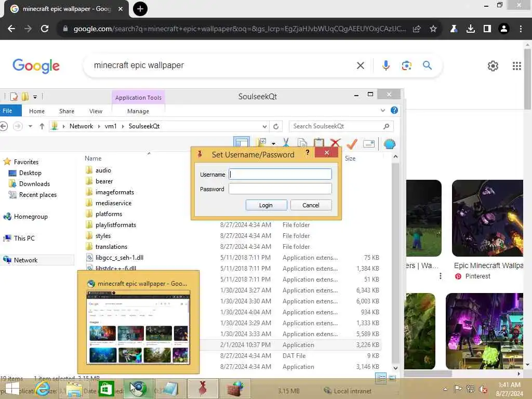Click the Explorer back arrow
The height and width of the screenshot is (399, 532).
click(4, 126)
